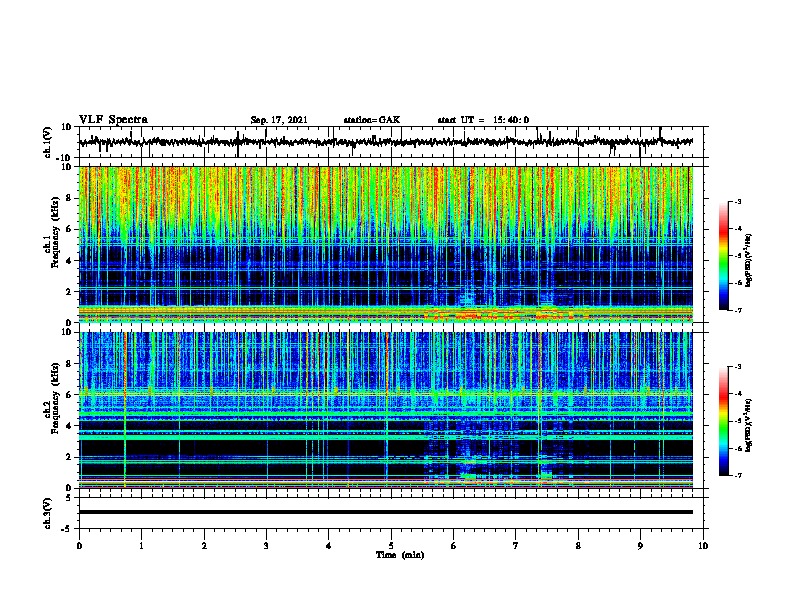
Task: Click the "-5" tick on ch.3(V) axis
Action: click(68, 529)
